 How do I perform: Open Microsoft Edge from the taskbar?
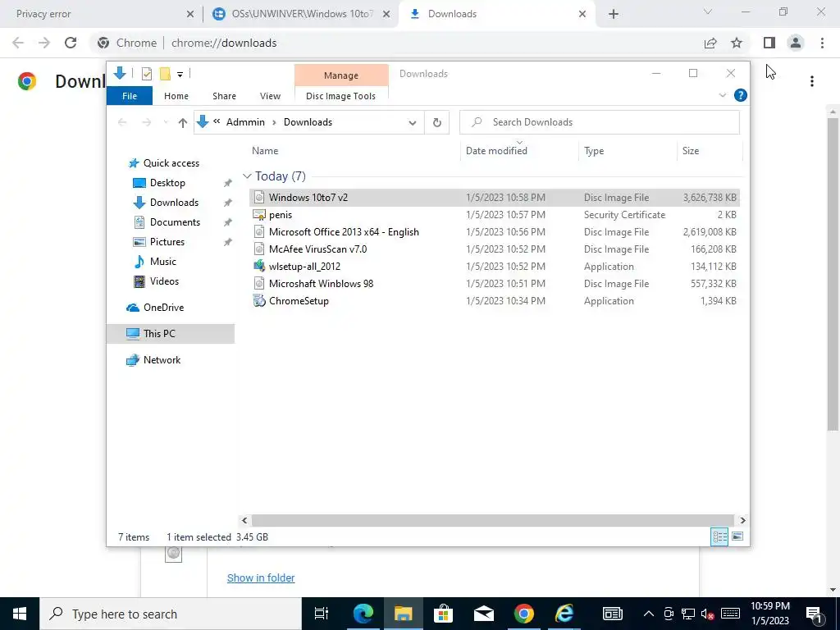(363, 614)
